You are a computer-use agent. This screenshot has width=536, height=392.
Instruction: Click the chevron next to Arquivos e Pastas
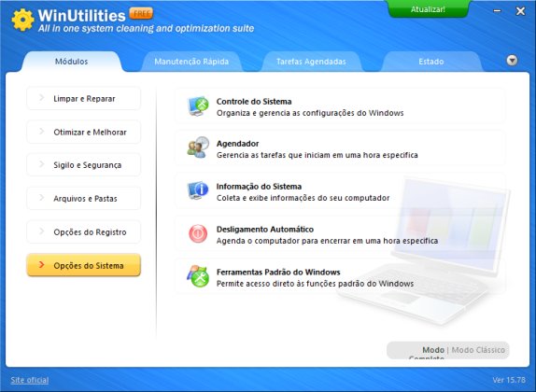coord(42,198)
